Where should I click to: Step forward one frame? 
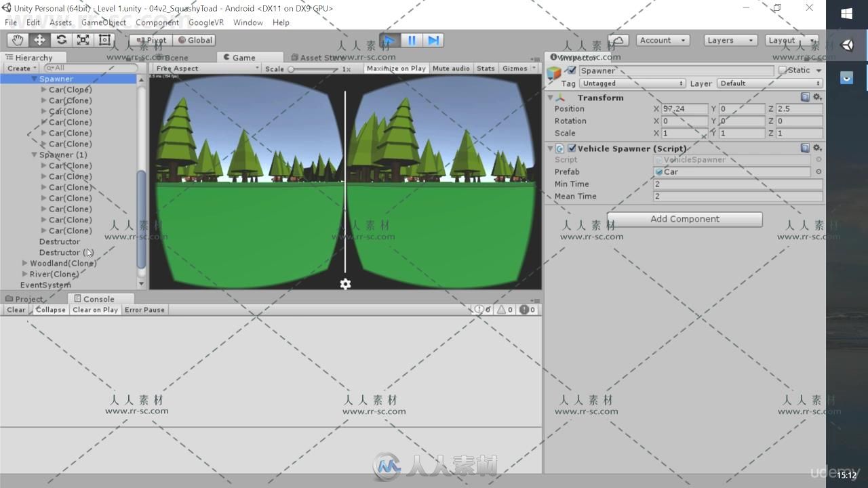433,41
